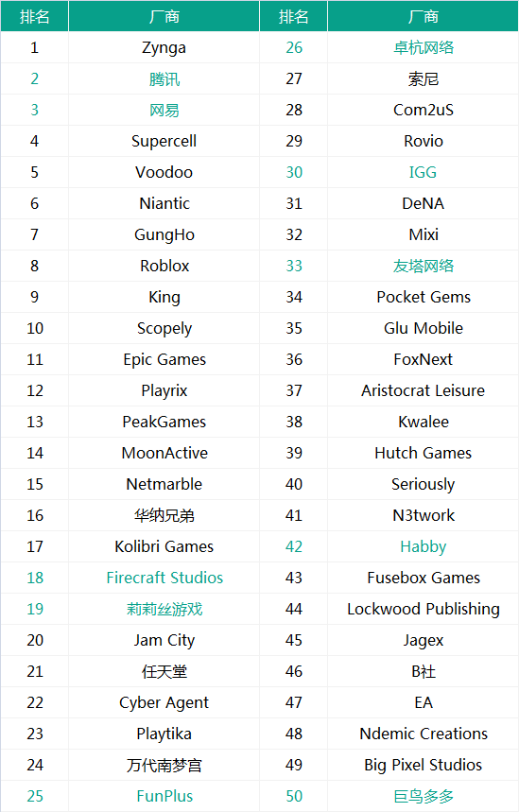The height and width of the screenshot is (812, 519).
Task: Select the Lockwood Publishing cell
Action: tap(424, 609)
